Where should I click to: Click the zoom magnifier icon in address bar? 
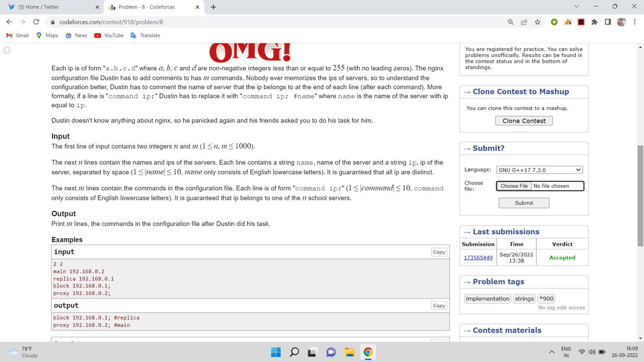coord(510,22)
